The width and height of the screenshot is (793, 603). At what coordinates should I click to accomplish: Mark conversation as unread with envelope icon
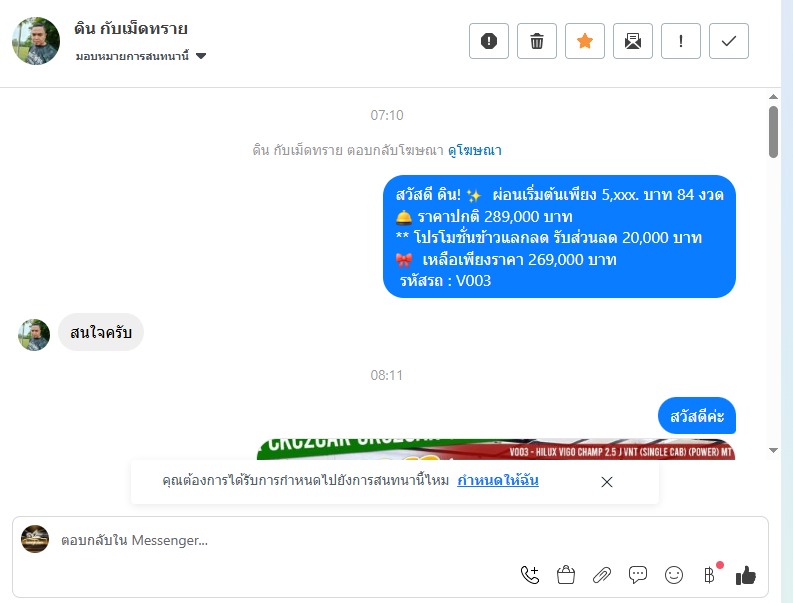click(x=633, y=41)
